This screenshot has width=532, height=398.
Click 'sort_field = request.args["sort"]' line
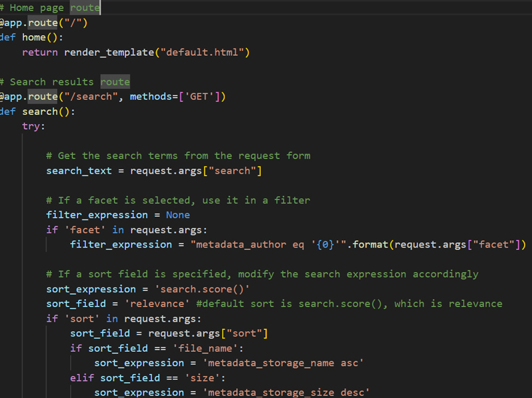169,333
